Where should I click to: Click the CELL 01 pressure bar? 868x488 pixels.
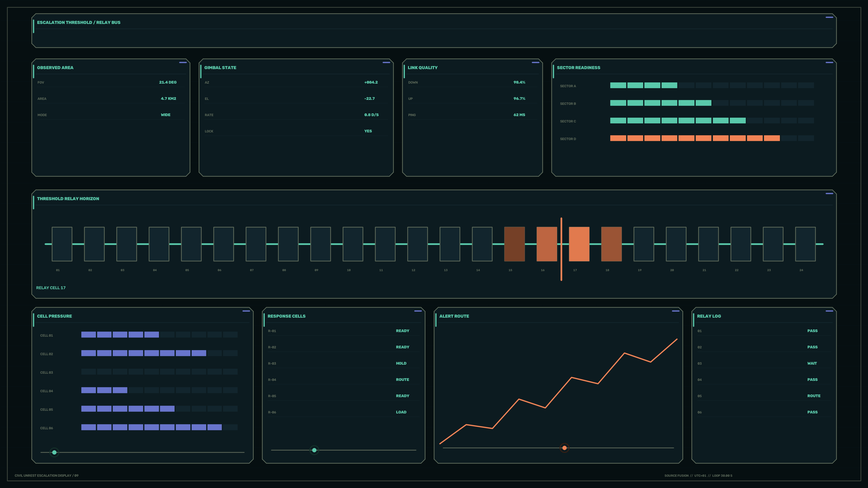159,334
